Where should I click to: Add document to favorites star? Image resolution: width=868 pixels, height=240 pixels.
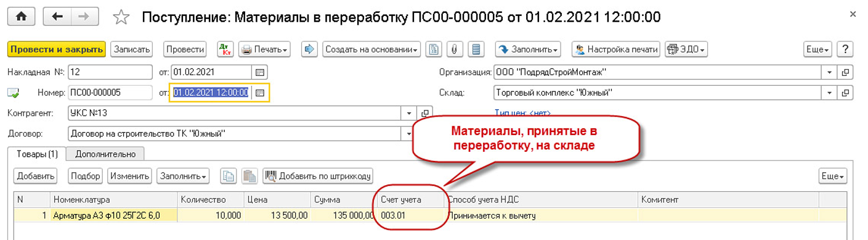121,17
